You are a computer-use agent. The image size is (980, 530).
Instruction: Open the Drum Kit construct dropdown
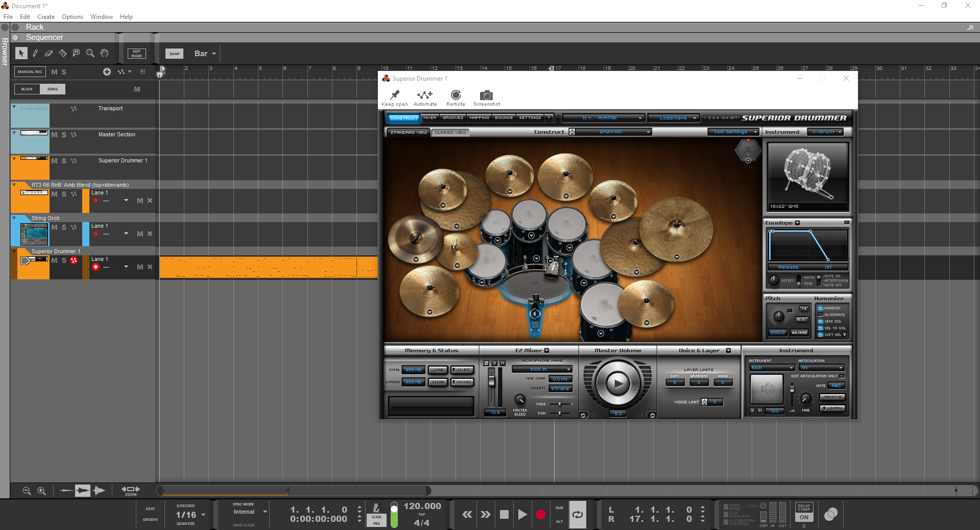614,132
